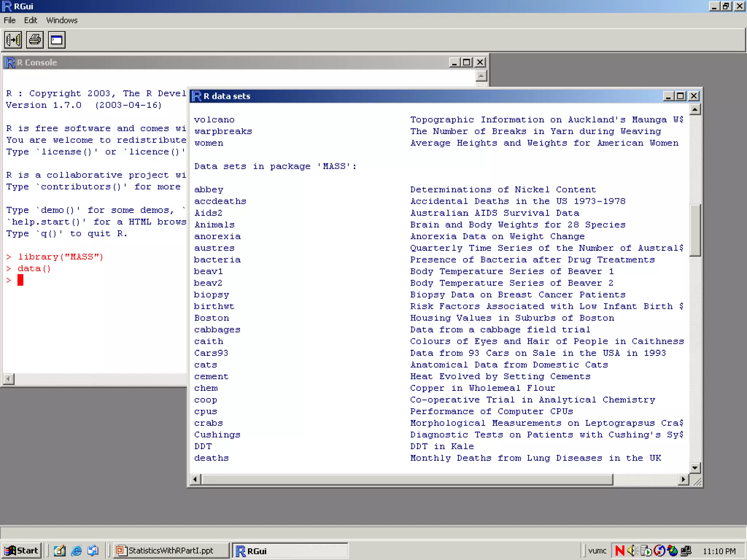Close the R data sets window
This screenshot has height=560, width=747.
pos(694,96)
